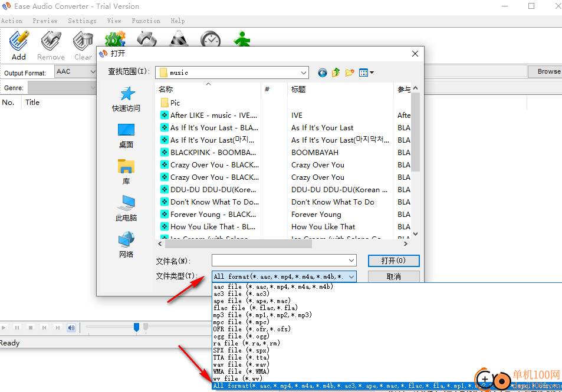Click the horizontal scrollbar in file list
This screenshot has width=562, height=392.
click(238, 244)
